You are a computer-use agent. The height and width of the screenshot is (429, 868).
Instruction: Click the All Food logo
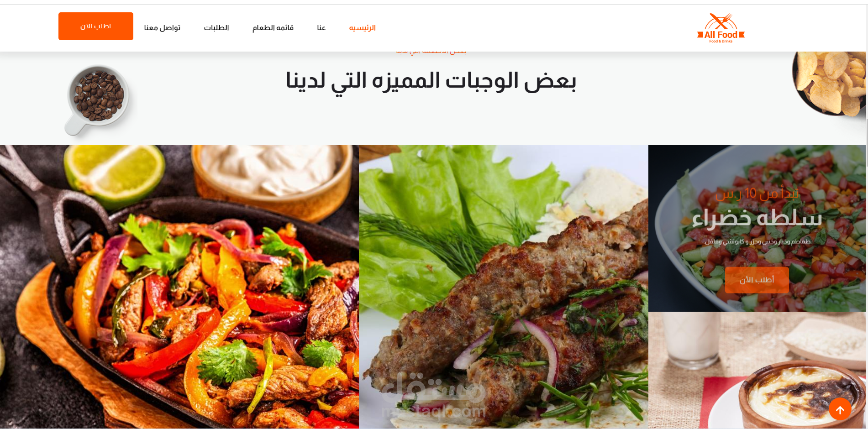[x=721, y=28]
